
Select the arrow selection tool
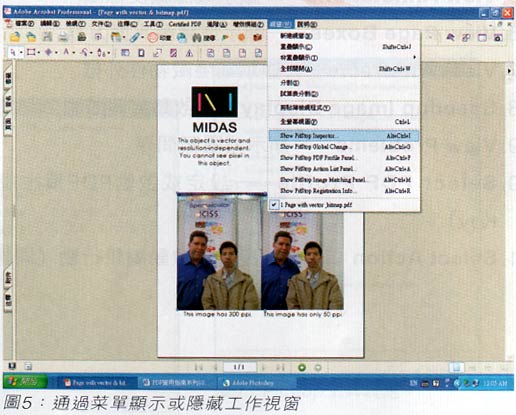click(13, 52)
